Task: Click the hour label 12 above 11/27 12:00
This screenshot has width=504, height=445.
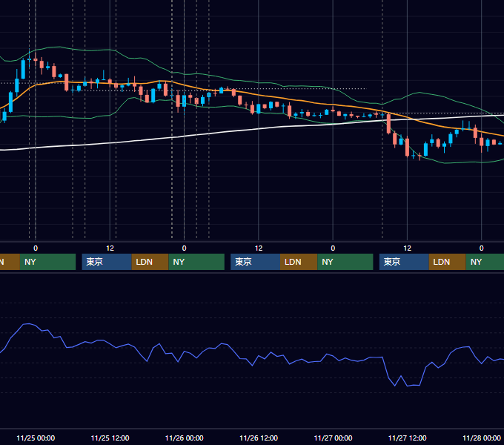Action: point(407,248)
